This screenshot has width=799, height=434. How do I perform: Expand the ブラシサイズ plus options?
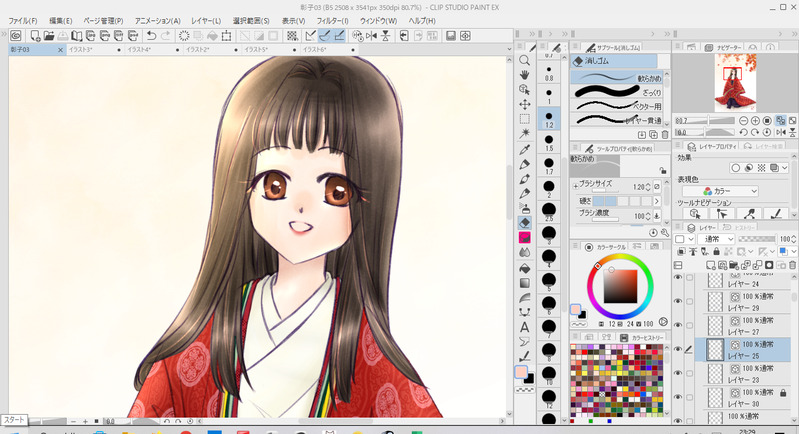[x=575, y=186]
